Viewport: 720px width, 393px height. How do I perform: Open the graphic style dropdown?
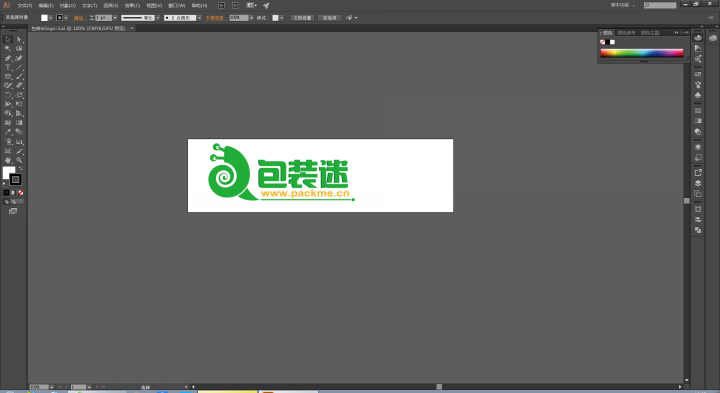281,18
